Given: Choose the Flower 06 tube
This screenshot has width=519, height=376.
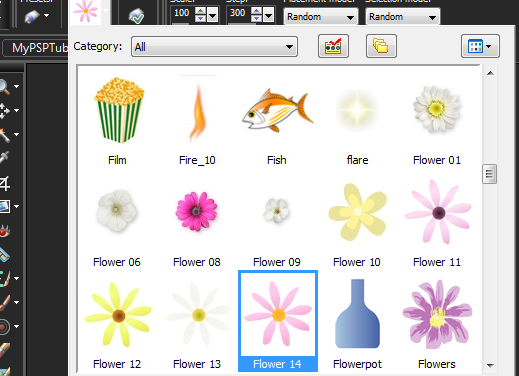Looking at the screenshot, I should point(117,211).
